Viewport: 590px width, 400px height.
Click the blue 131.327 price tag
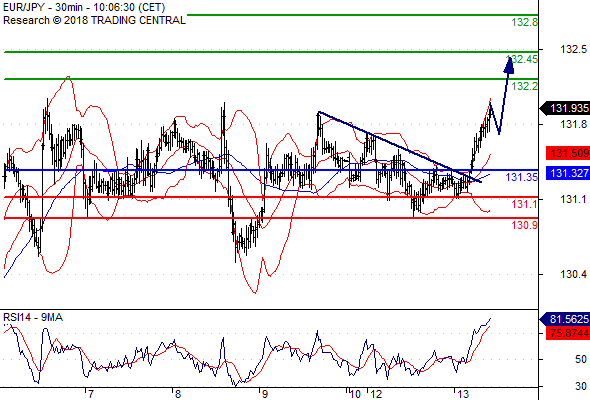[x=568, y=173]
